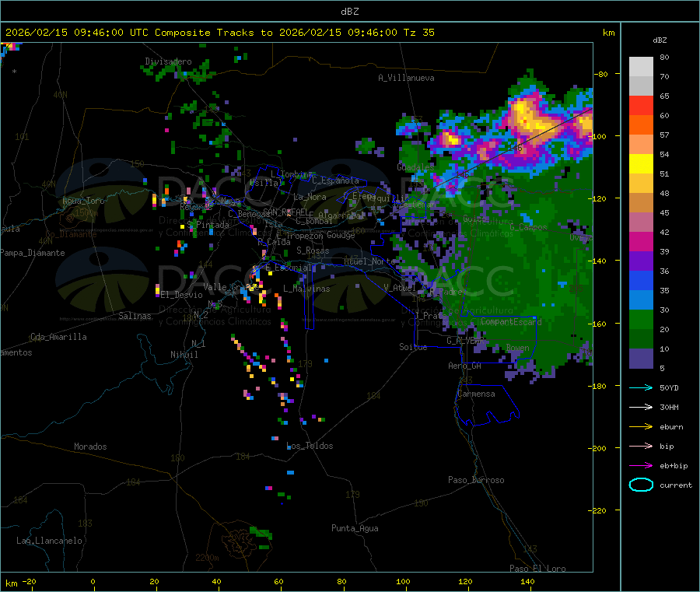Click the 'Carmensa' map label
Image resolution: width=700 pixels, height=592 pixels.
(x=476, y=394)
